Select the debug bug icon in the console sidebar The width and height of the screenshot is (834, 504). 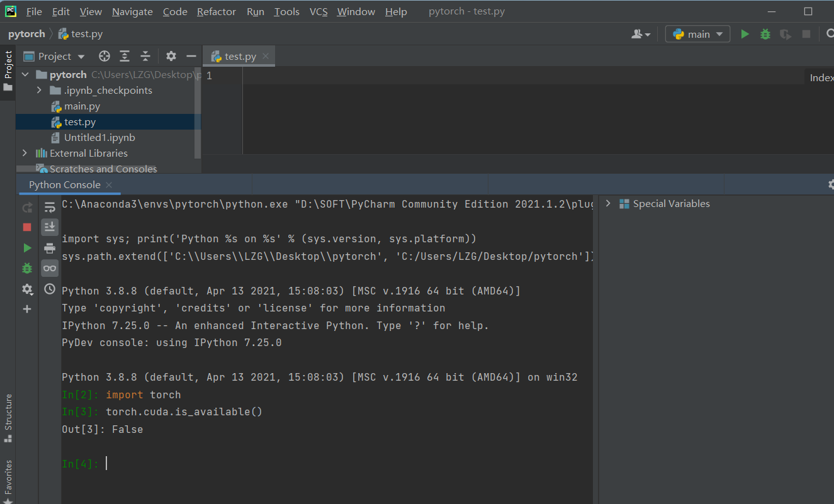[x=26, y=268]
